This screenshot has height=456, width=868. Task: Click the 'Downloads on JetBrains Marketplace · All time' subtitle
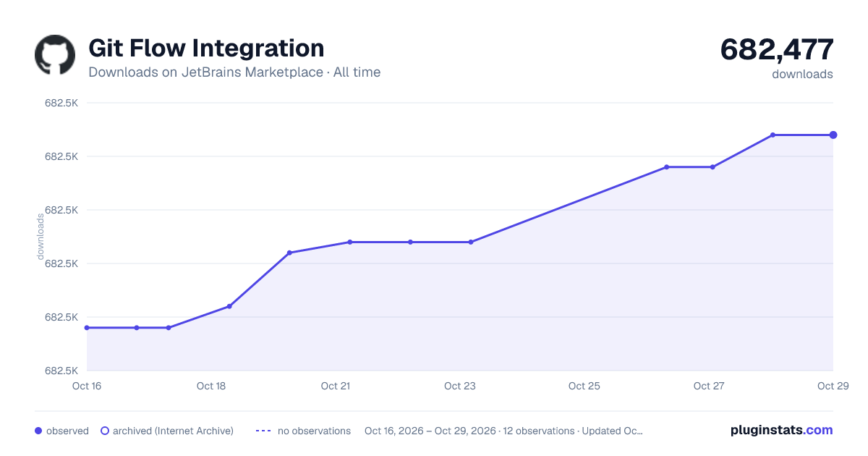234,72
